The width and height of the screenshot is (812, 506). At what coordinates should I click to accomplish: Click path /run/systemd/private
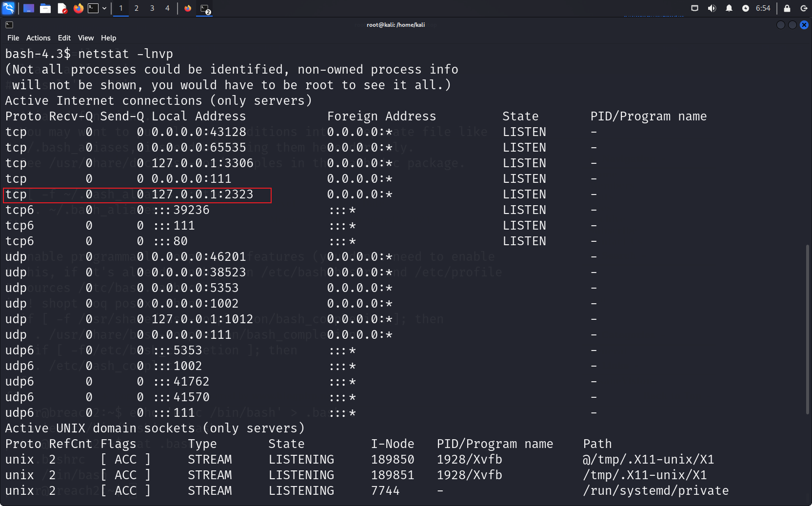(656, 491)
